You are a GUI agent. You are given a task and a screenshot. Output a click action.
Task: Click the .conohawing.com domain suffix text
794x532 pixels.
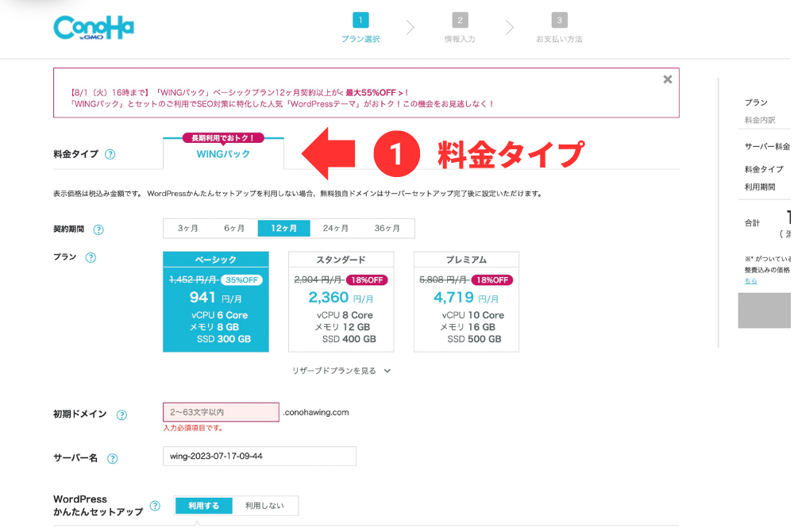pos(316,413)
